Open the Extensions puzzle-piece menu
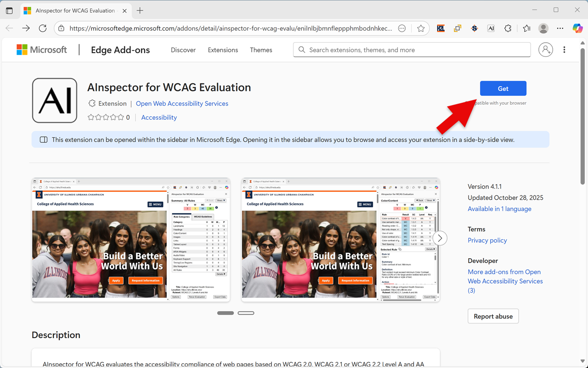Image resolution: width=588 pixels, height=368 pixels. point(508,28)
